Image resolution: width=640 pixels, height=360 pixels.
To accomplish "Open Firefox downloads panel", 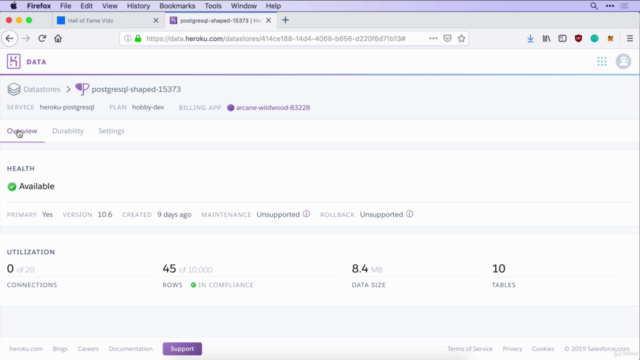I will tap(530, 38).
